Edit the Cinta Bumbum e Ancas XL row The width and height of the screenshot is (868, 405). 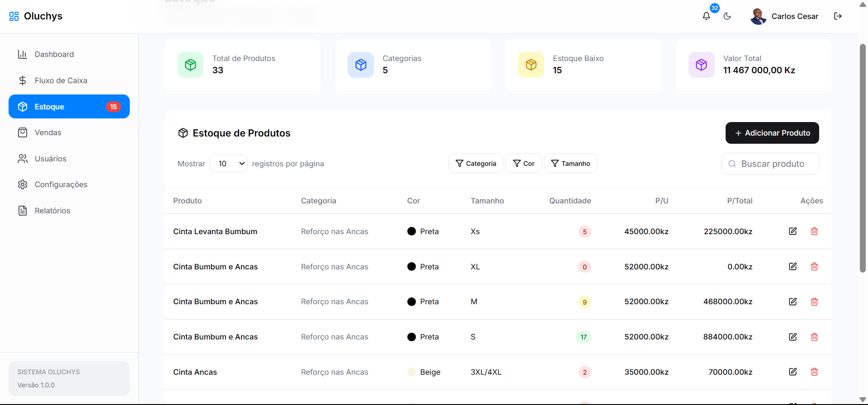793,267
